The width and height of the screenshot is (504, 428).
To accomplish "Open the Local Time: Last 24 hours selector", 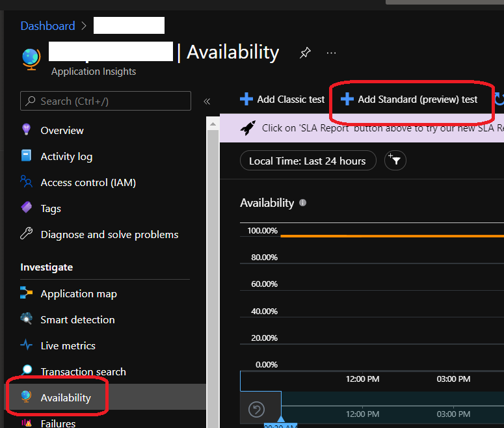I will pyautogui.click(x=308, y=161).
